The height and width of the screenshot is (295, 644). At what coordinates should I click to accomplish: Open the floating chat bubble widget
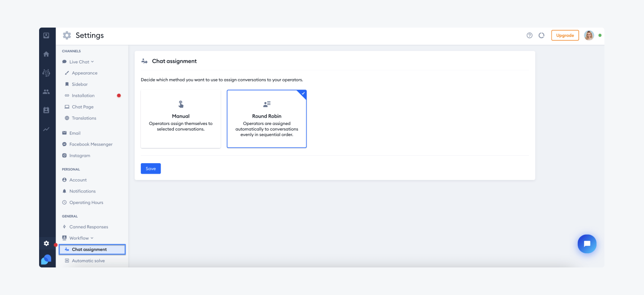coord(587,244)
